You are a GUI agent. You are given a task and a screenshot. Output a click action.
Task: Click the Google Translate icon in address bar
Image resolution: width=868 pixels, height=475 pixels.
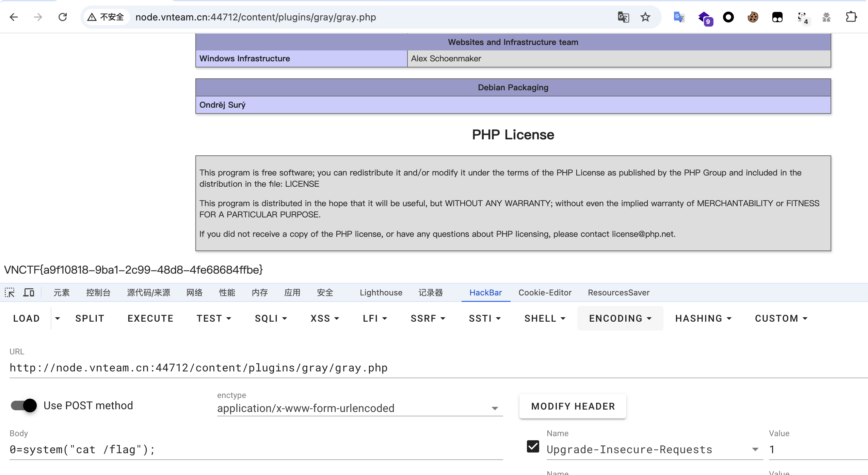pyautogui.click(x=623, y=17)
